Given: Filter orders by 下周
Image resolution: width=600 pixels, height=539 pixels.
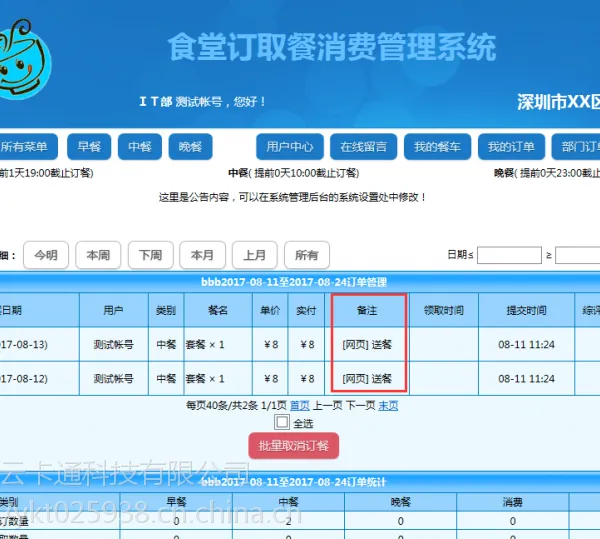Looking at the screenshot, I should [x=151, y=255].
